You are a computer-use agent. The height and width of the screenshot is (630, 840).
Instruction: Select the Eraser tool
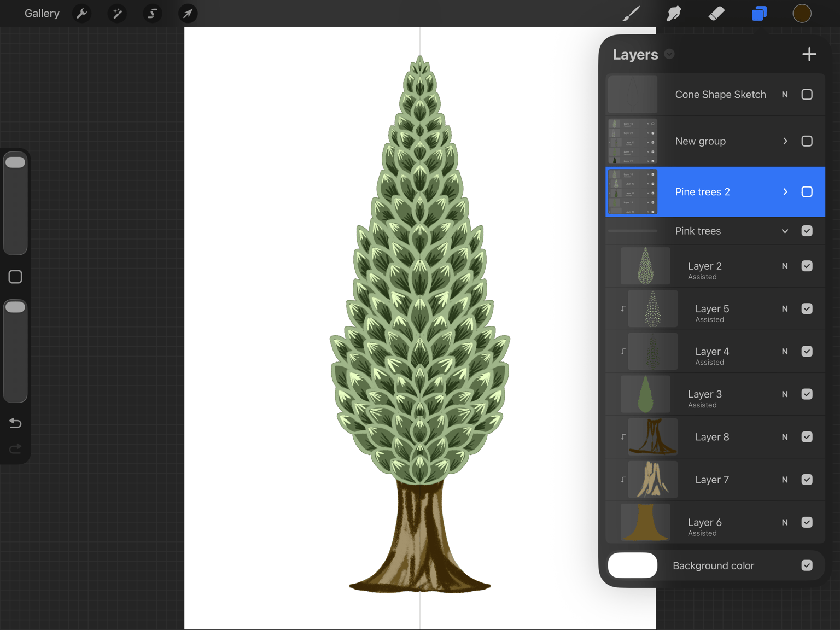[716, 13]
